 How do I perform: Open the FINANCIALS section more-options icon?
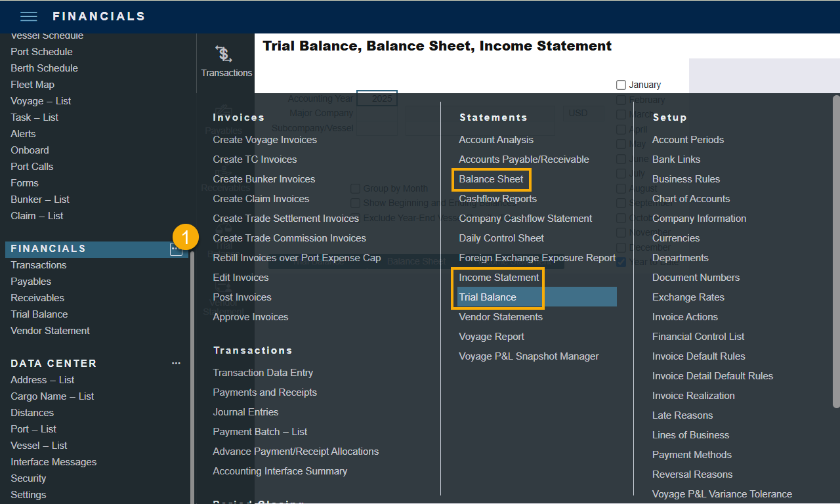click(176, 249)
